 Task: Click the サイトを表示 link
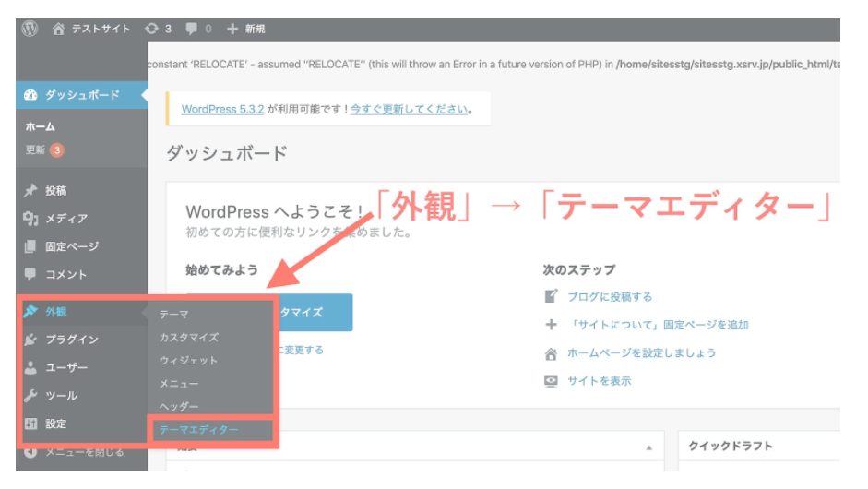pos(599,380)
